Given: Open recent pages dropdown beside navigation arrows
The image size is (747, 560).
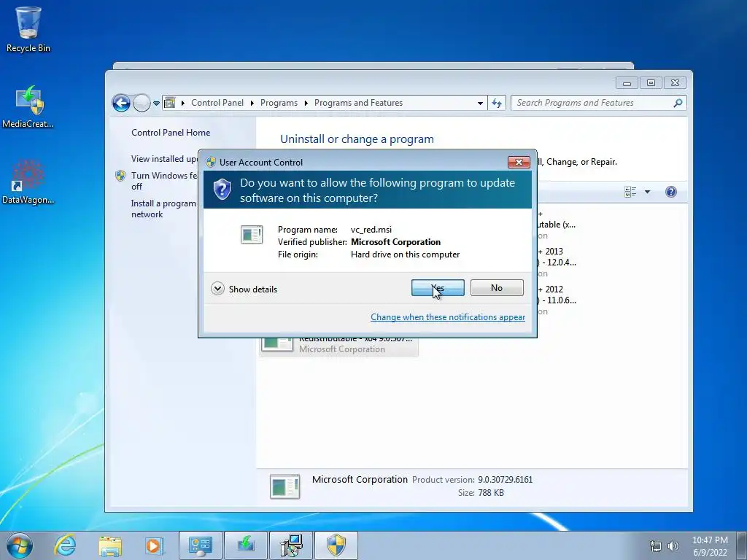Looking at the screenshot, I should (x=156, y=103).
